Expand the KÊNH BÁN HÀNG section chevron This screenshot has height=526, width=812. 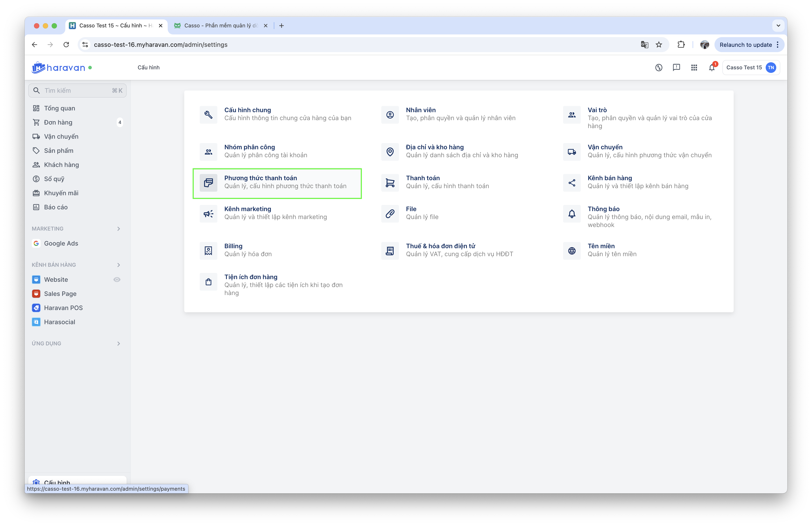(118, 265)
